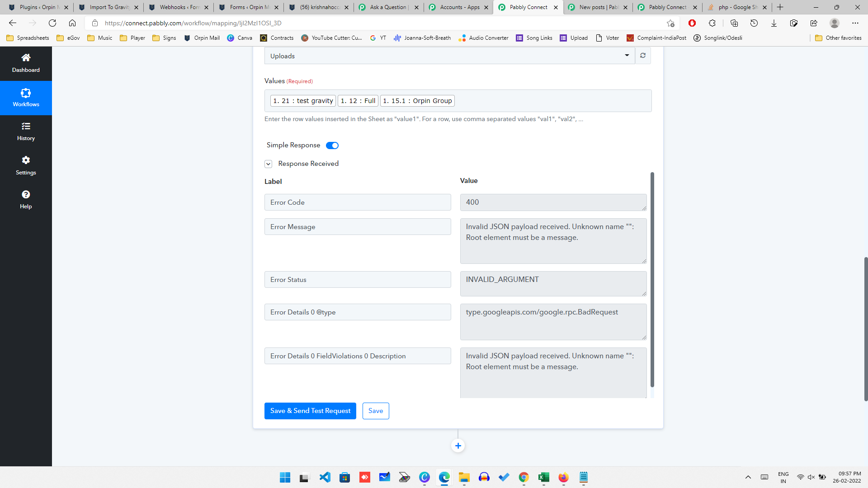Viewport: 868px width, 488px height.
Task: Open the Workflows section
Action: (x=26, y=98)
